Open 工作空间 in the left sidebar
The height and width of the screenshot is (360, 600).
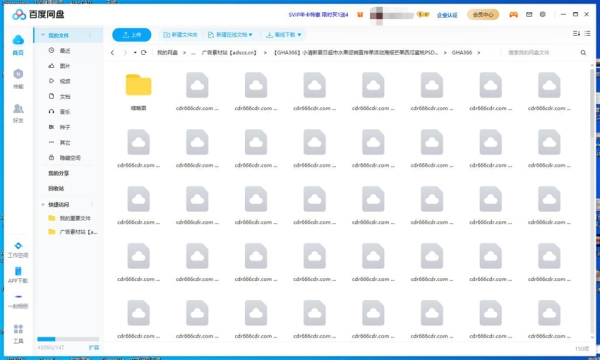pos(18,250)
